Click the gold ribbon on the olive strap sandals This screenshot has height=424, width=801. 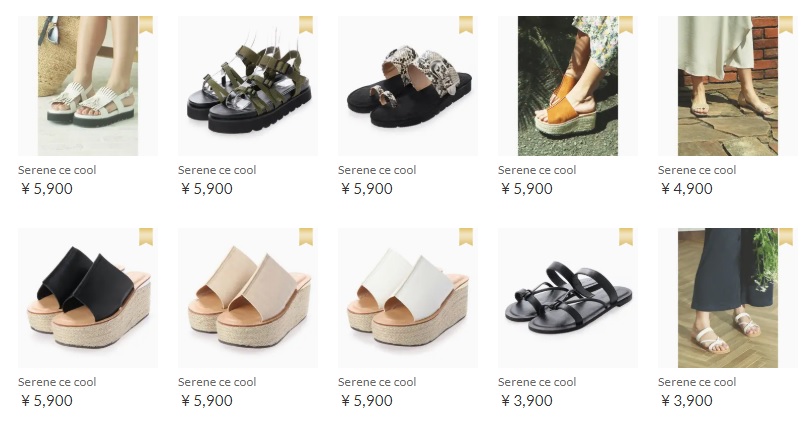[x=305, y=25]
